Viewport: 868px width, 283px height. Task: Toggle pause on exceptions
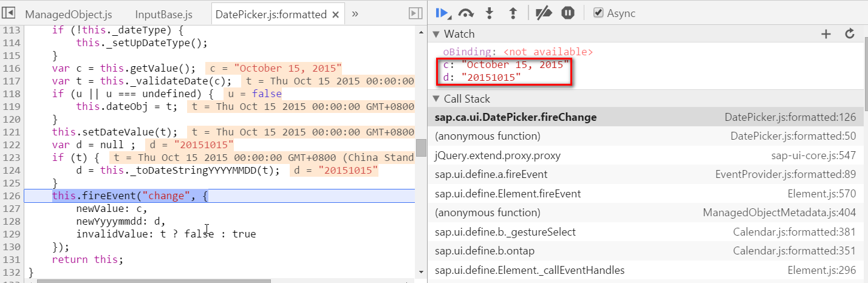point(568,13)
